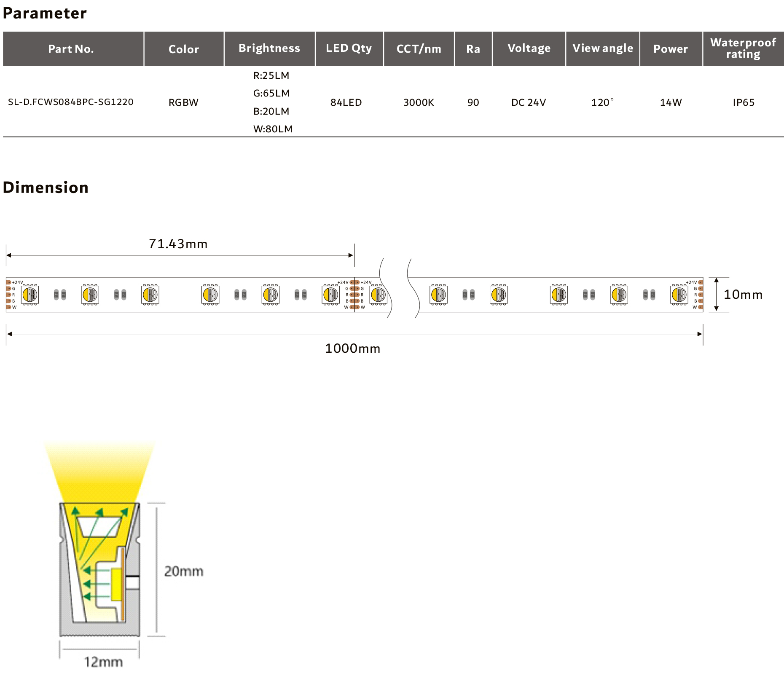
Task: Click the white trapezoid reflector in the cross-section
Action: pyautogui.click(x=99, y=527)
